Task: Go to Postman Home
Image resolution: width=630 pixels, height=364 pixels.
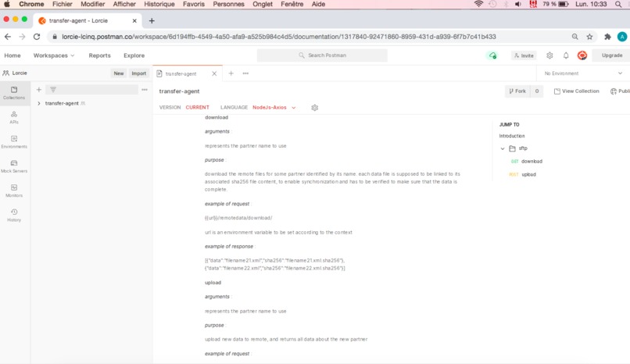Action: 13,55
